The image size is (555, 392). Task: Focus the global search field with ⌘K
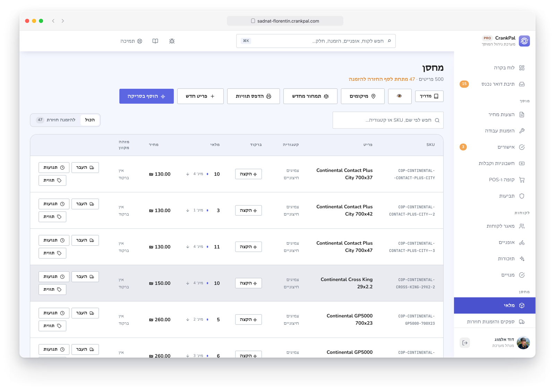(316, 41)
